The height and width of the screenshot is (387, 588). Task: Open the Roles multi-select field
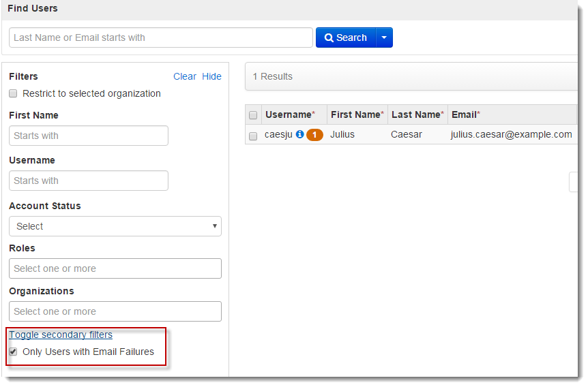[115, 268]
